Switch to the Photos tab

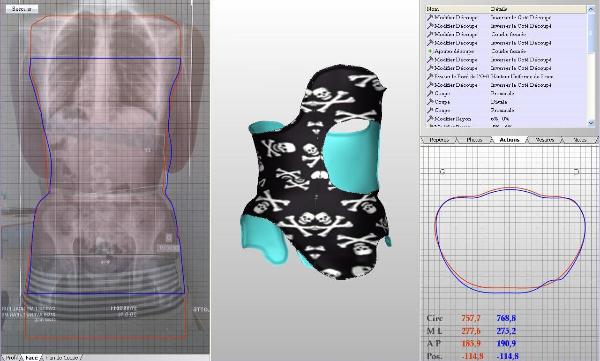(473, 140)
